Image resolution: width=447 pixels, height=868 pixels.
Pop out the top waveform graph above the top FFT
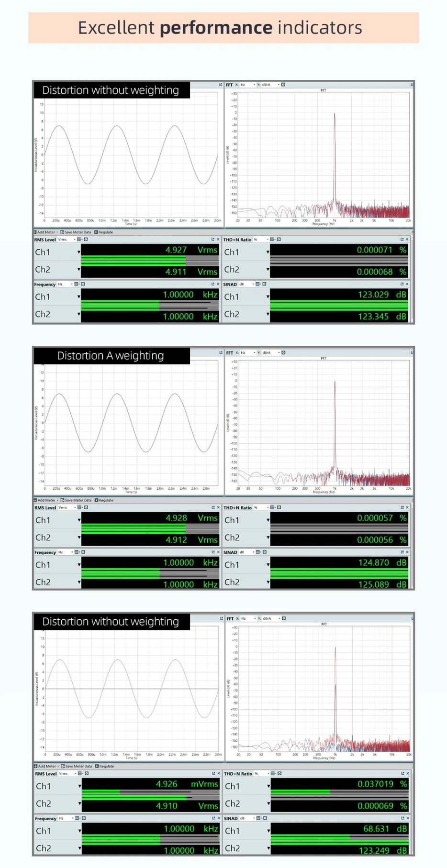click(221, 85)
